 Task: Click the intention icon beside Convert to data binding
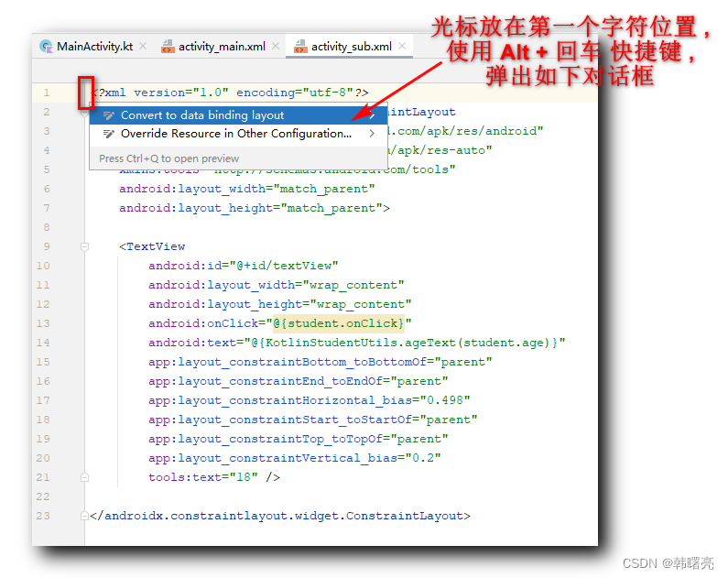pos(108,115)
